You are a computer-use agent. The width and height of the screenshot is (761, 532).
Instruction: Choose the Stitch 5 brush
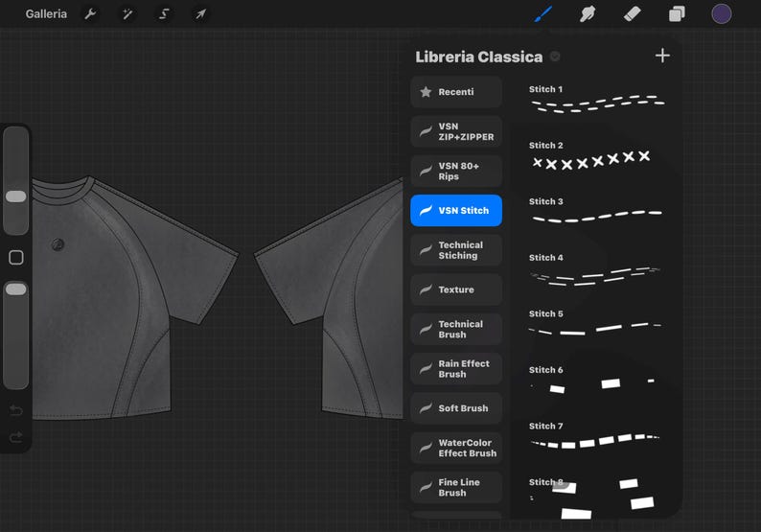point(596,324)
